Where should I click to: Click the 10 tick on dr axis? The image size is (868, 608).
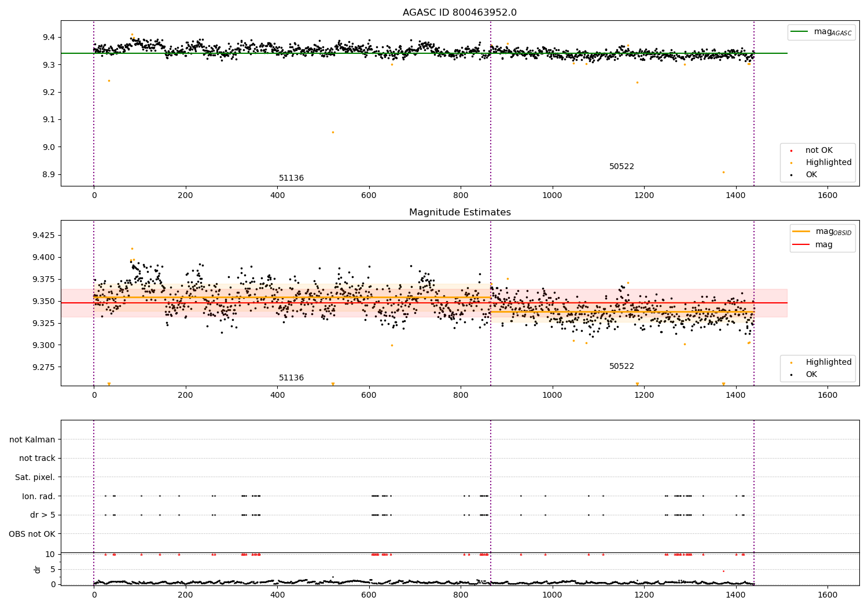point(50,554)
